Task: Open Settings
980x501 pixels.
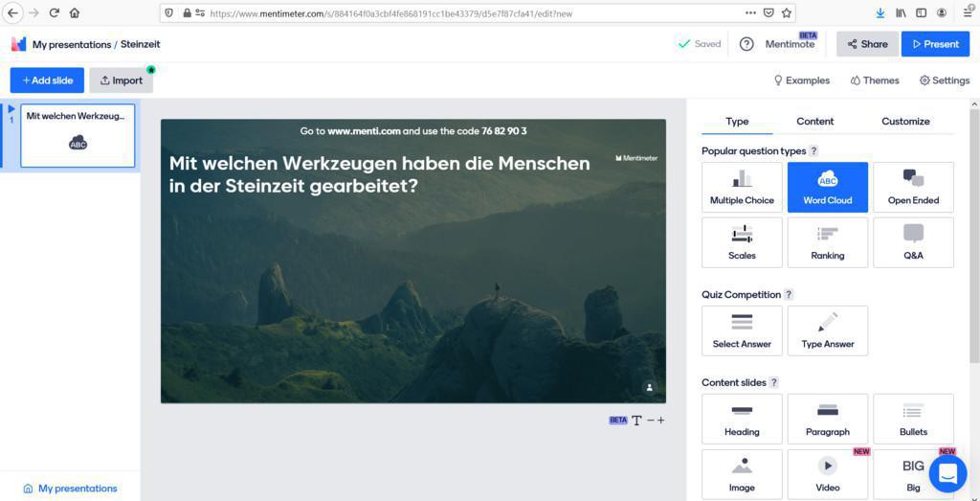Action: click(x=945, y=80)
